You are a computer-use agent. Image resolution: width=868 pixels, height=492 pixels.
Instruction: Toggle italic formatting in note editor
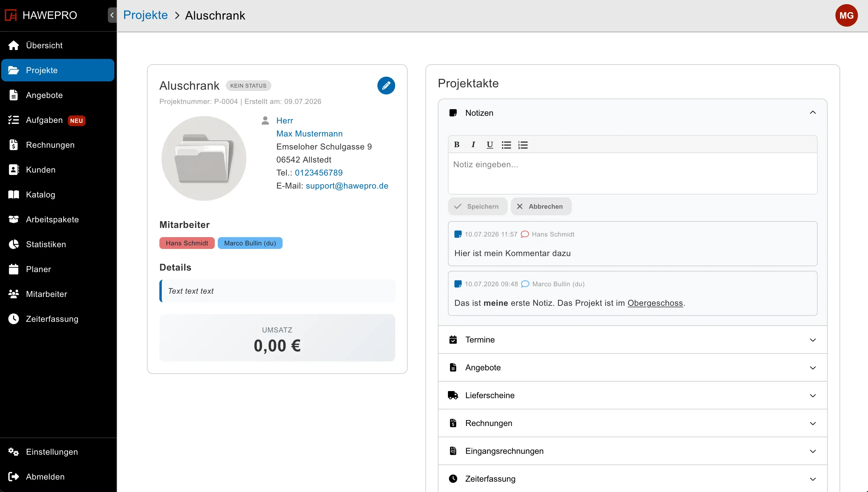(473, 145)
